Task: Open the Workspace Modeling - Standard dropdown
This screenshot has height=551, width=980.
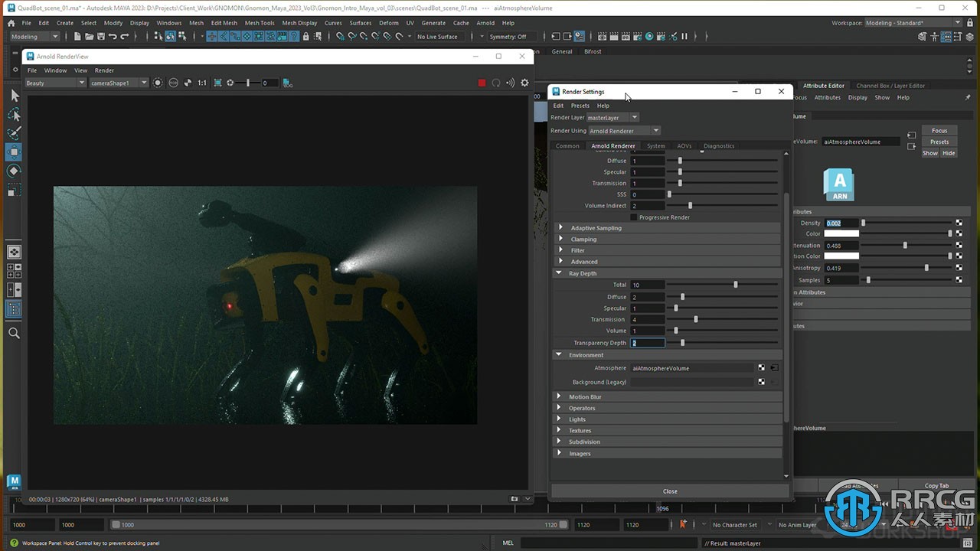Action: [913, 23]
